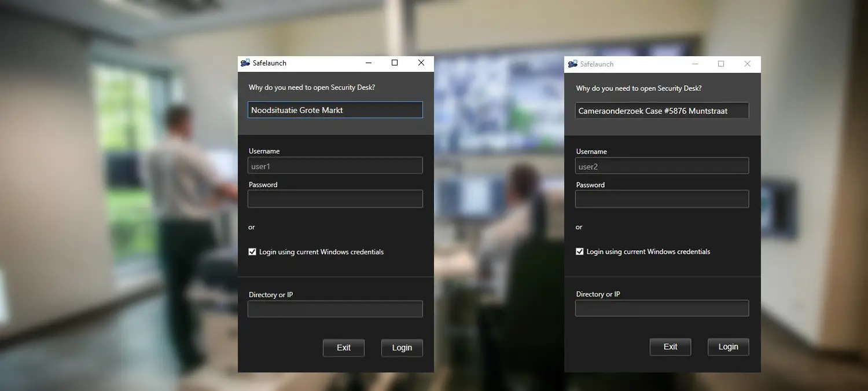Viewport: 868px width, 391px height.
Task: Click the Directory or IP field in the left window
Action: (335, 309)
